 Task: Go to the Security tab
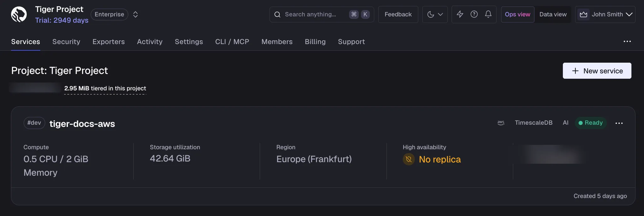[x=66, y=42]
